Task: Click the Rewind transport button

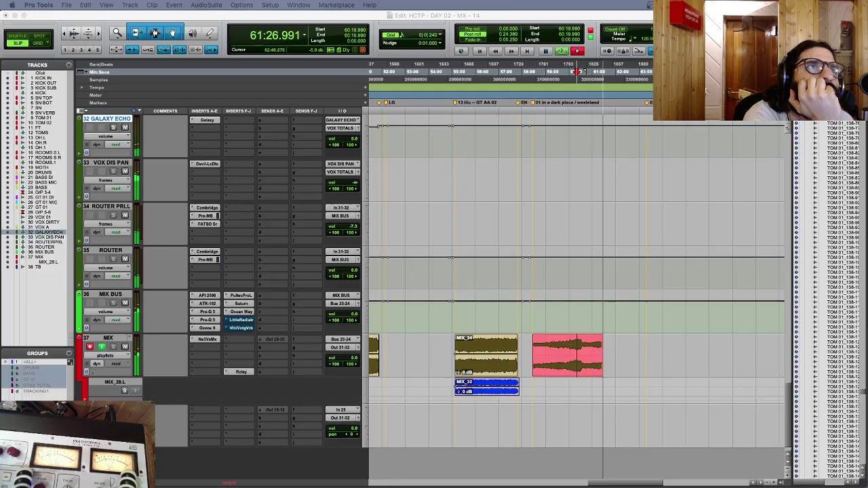Action: pos(495,51)
